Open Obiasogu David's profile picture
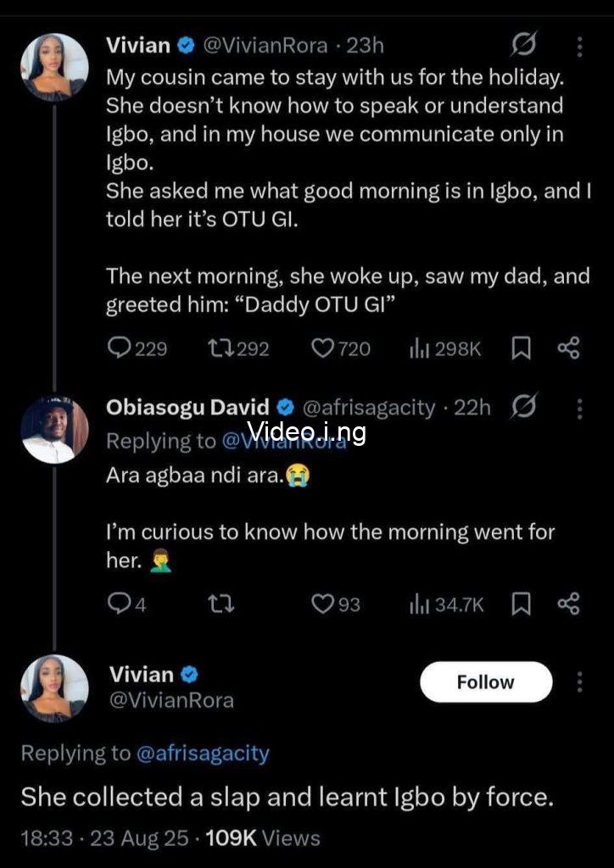The width and height of the screenshot is (614, 868). (54, 430)
